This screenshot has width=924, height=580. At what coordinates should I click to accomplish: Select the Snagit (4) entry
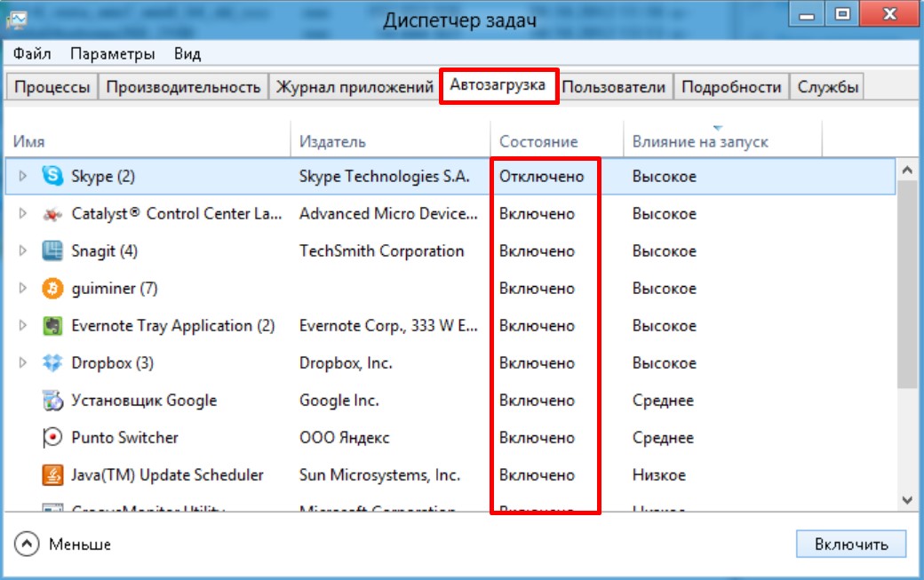104,250
